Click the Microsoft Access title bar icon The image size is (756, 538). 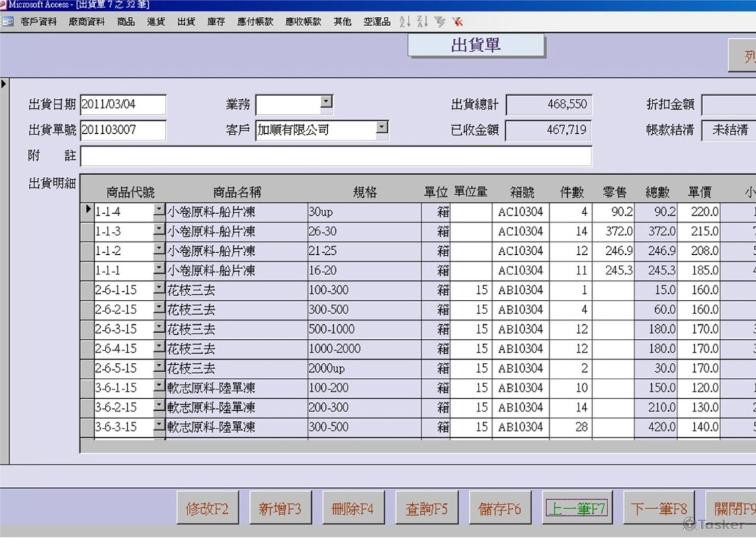point(5,5)
